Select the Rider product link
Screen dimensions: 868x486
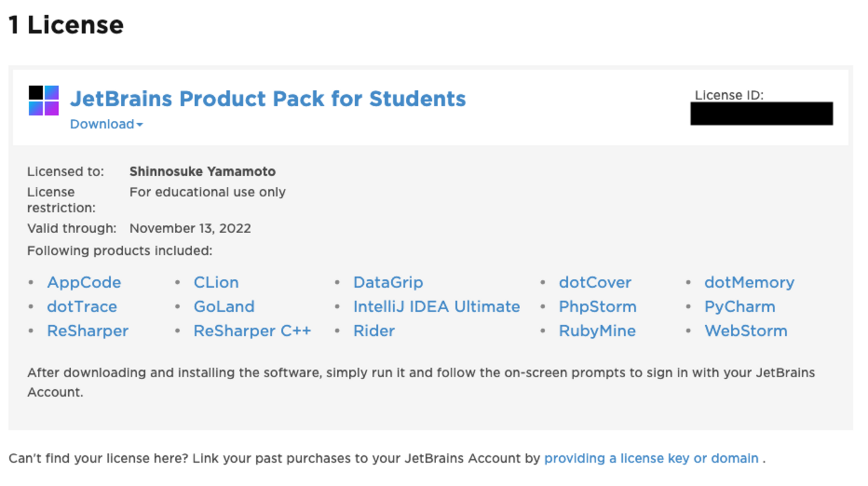coord(374,330)
